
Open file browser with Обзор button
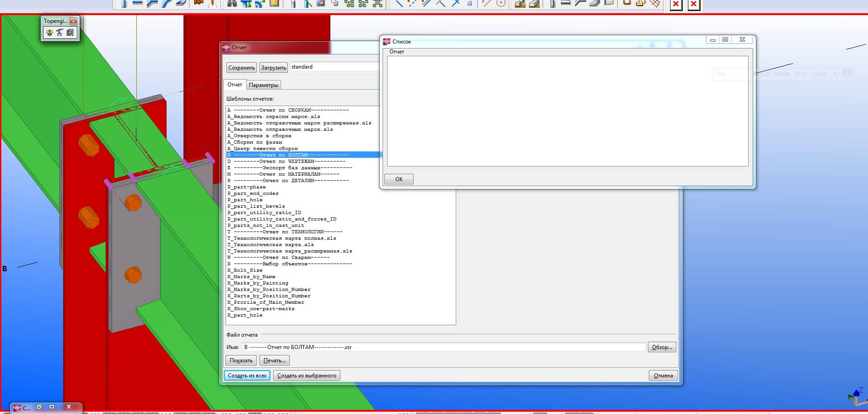(662, 347)
